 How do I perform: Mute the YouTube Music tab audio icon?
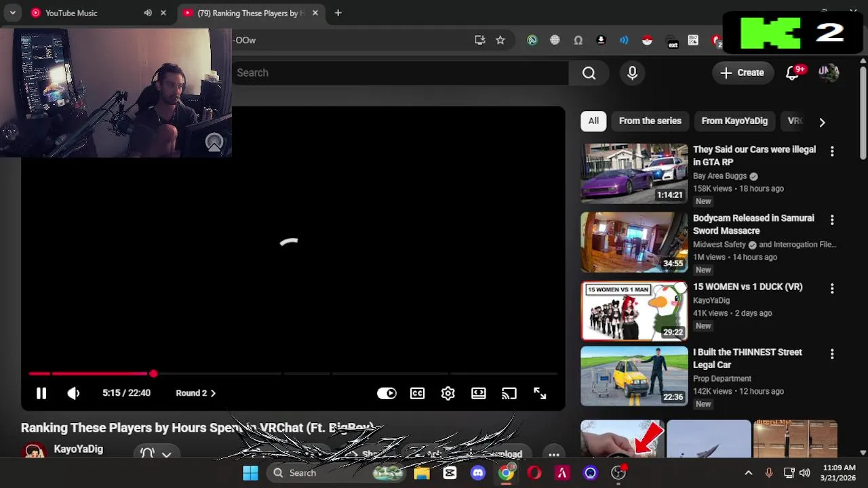(148, 13)
